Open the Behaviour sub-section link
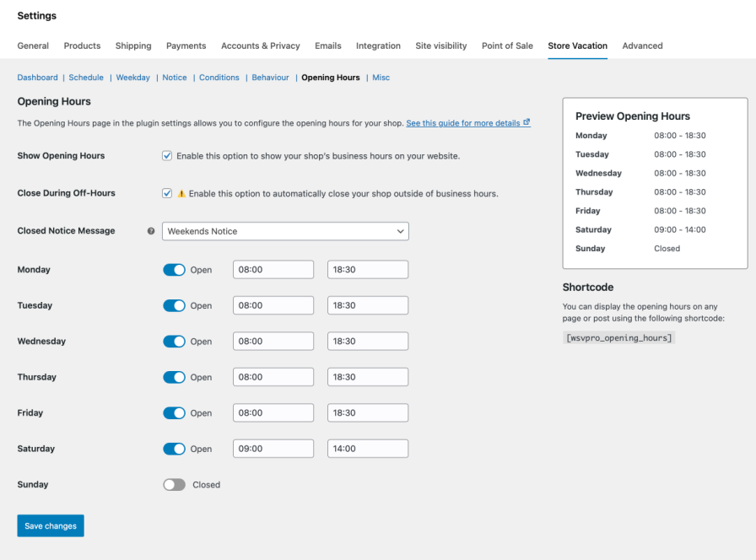The height and width of the screenshot is (560, 756). (x=270, y=78)
